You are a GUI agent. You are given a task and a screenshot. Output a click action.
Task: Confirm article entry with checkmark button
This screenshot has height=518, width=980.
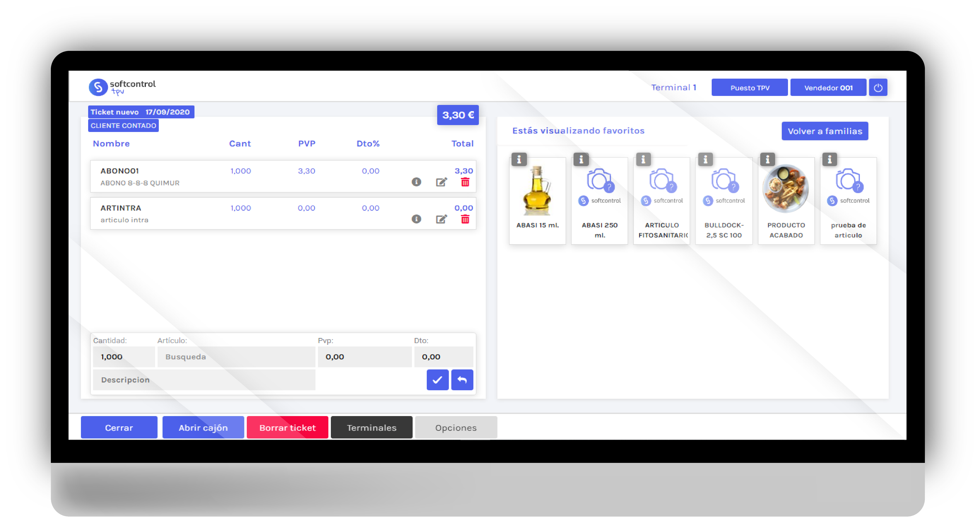(x=438, y=379)
